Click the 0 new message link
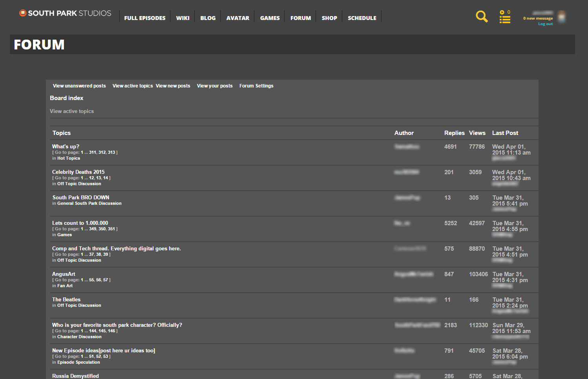The image size is (588, 379). [538, 18]
